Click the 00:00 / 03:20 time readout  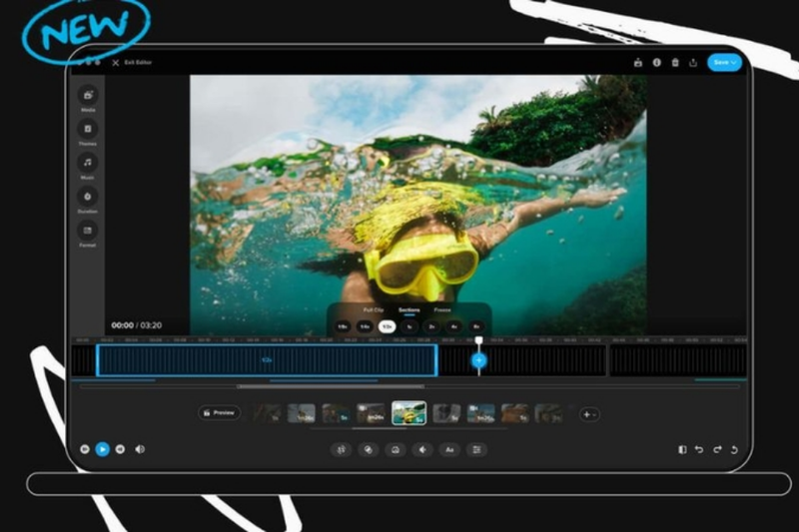click(137, 325)
